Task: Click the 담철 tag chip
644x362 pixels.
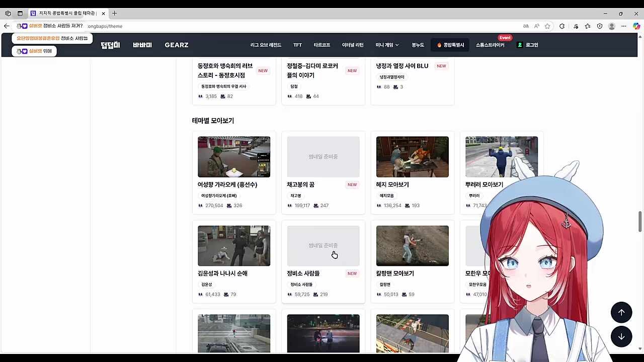Action: [294, 86]
